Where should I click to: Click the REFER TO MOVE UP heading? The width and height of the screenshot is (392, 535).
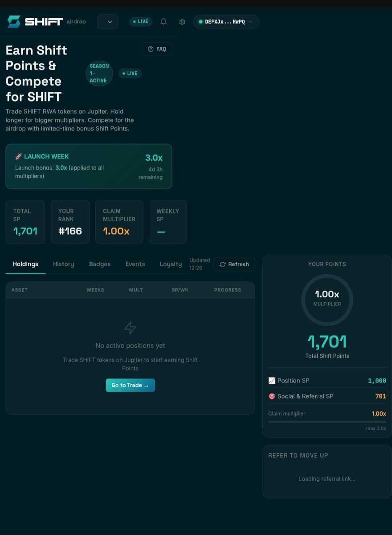(x=298, y=456)
